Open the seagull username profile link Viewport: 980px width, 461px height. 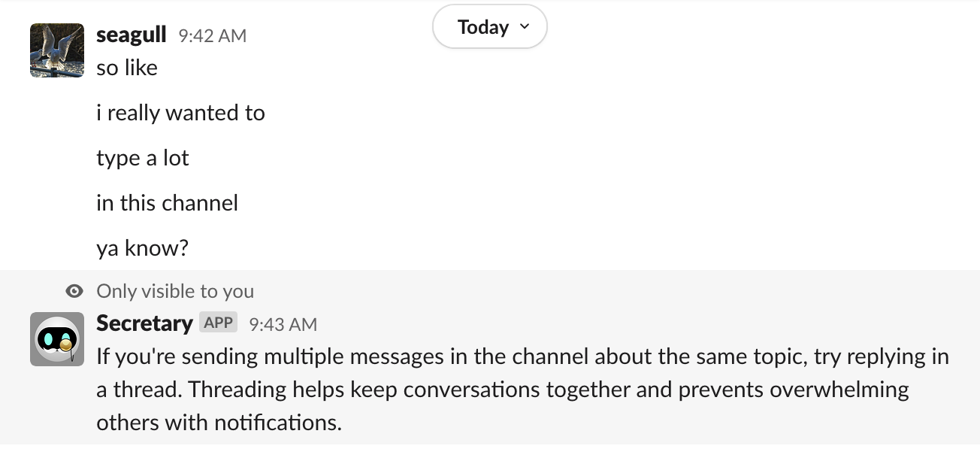tap(131, 35)
